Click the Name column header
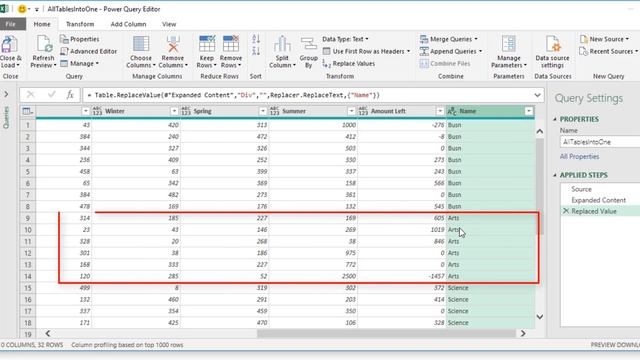The width and height of the screenshot is (640, 360). tap(490, 111)
